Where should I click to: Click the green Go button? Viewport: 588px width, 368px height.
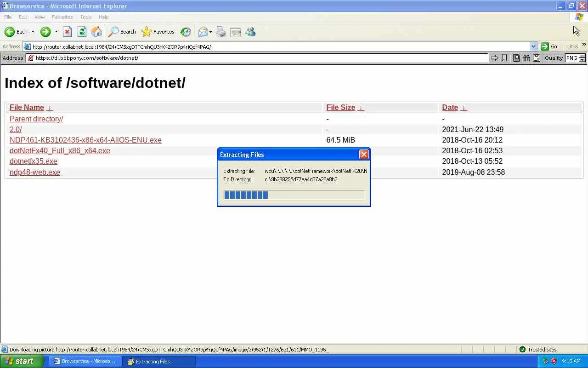(x=549, y=46)
